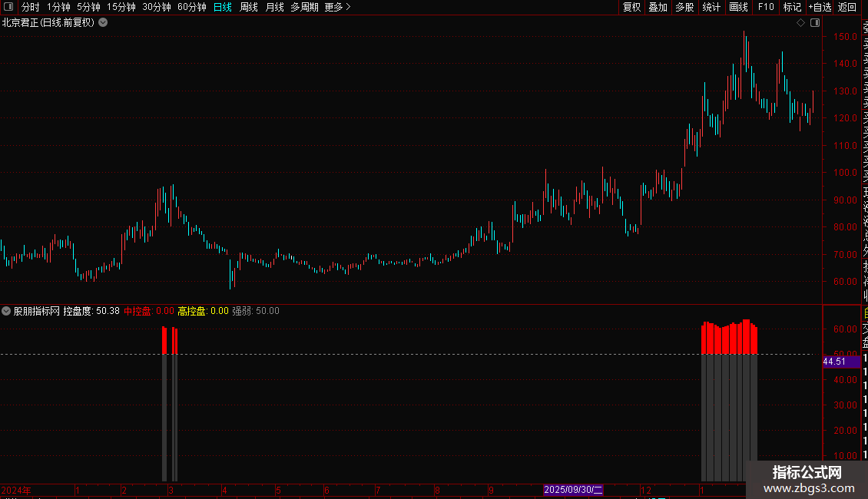The height and width of the screenshot is (499, 868).
Task: Click the 30.00 indicator axis label
Action: click(845, 405)
